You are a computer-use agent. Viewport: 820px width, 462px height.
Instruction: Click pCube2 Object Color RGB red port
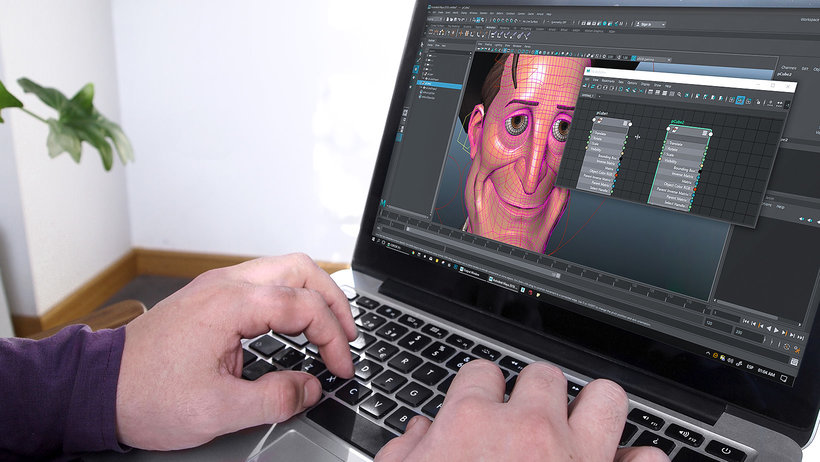coord(695,189)
